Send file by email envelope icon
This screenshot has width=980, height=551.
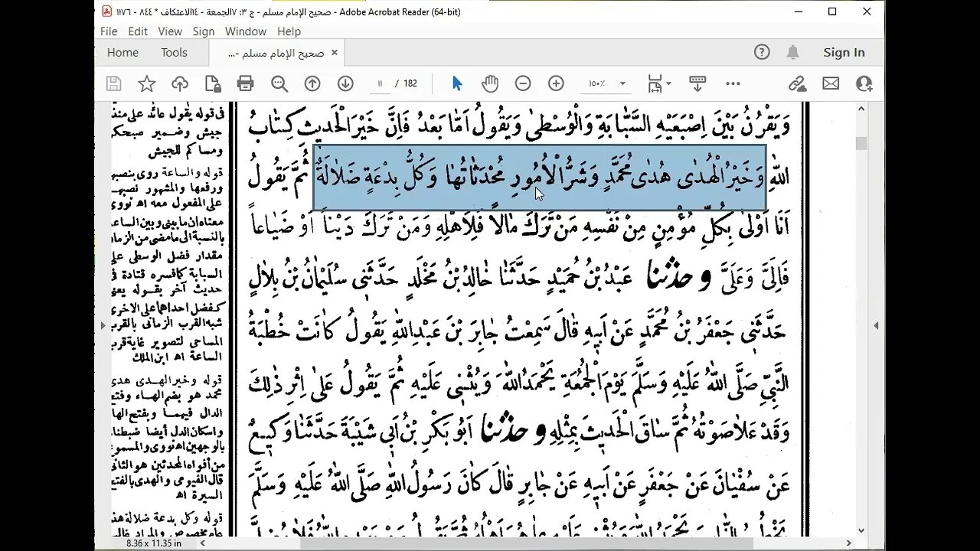coord(831,83)
